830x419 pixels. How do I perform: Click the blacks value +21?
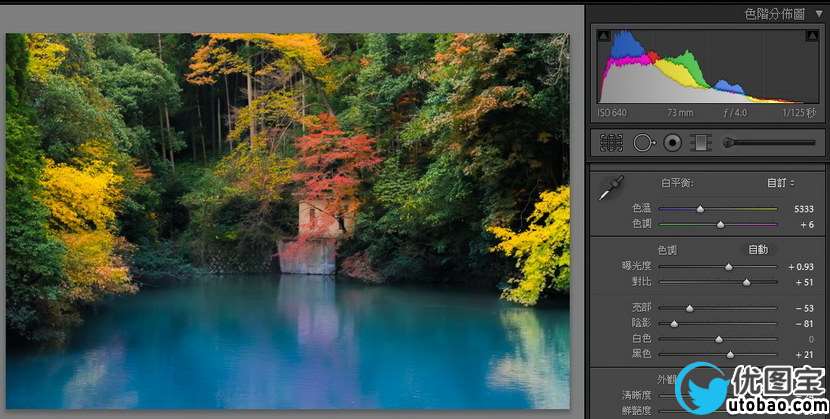point(804,354)
